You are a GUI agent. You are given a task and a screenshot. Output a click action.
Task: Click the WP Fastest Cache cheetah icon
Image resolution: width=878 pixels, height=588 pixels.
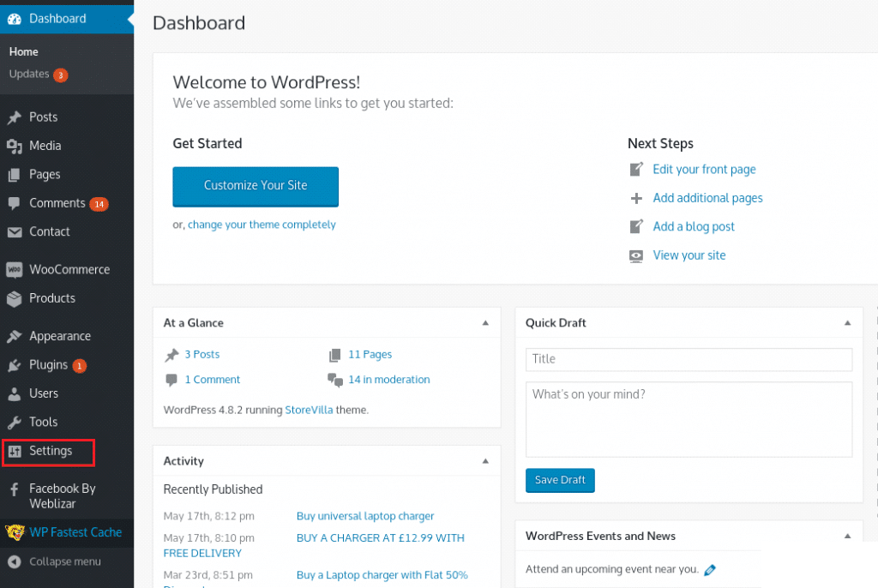[14, 532]
